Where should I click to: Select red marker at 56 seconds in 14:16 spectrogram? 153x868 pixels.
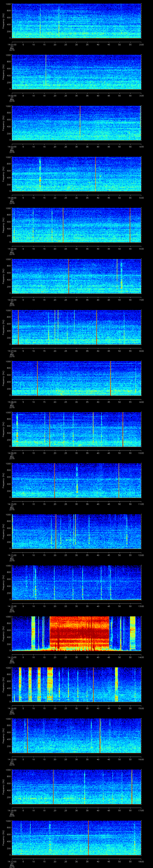(132, 786)
